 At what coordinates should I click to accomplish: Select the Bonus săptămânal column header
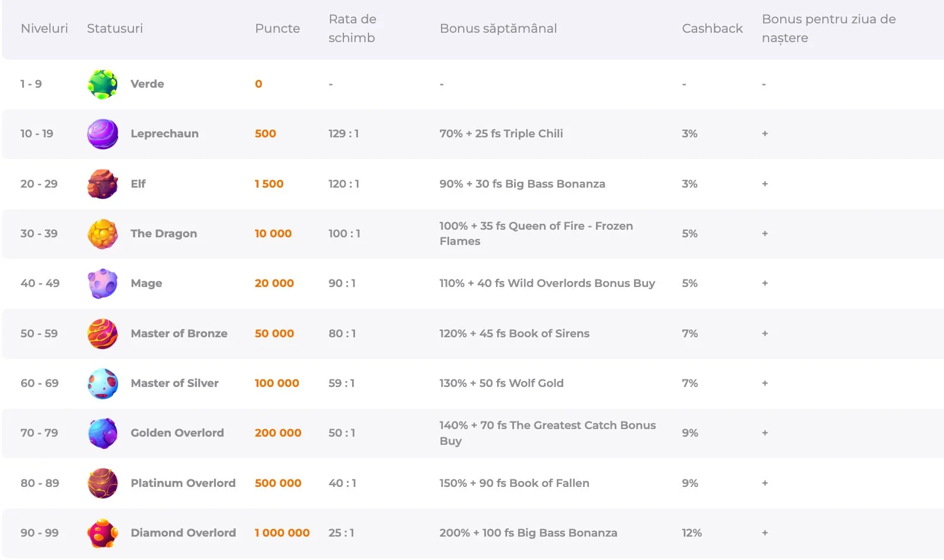coord(498,29)
